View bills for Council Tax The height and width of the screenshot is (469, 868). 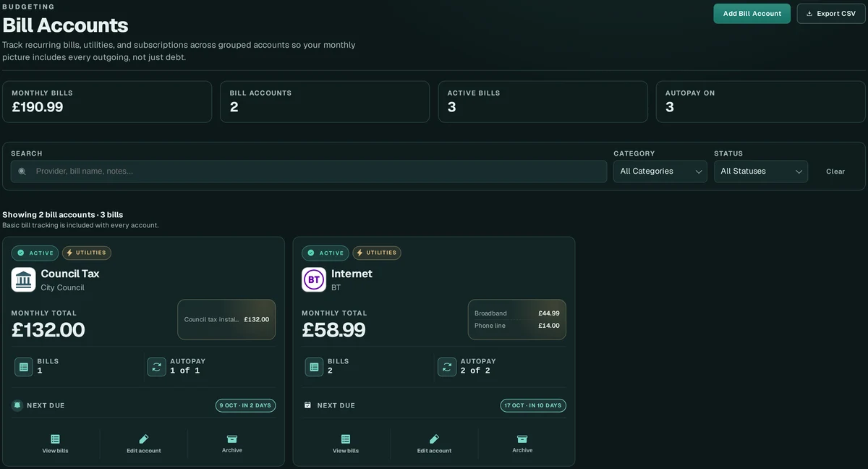tap(56, 444)
